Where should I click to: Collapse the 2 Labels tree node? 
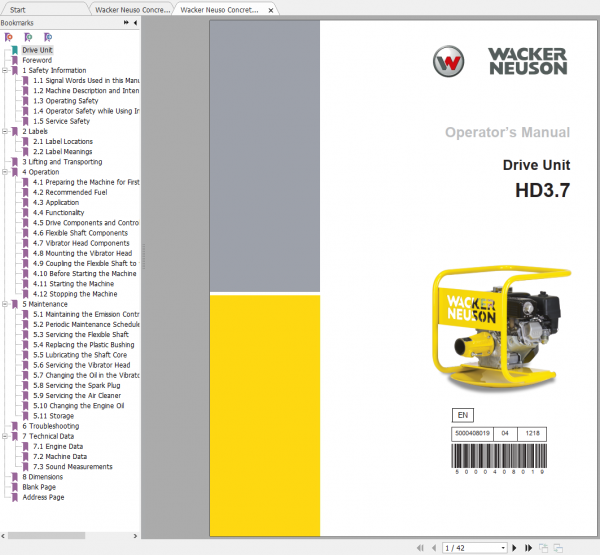coord(5,131)
